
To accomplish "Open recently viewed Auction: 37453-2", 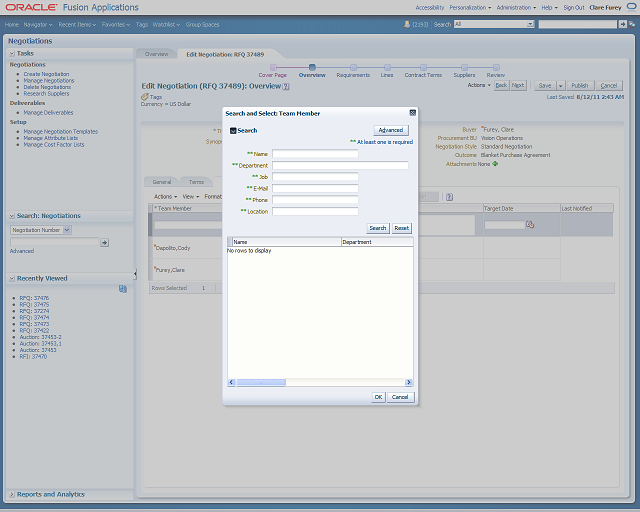I will [41, 337].
